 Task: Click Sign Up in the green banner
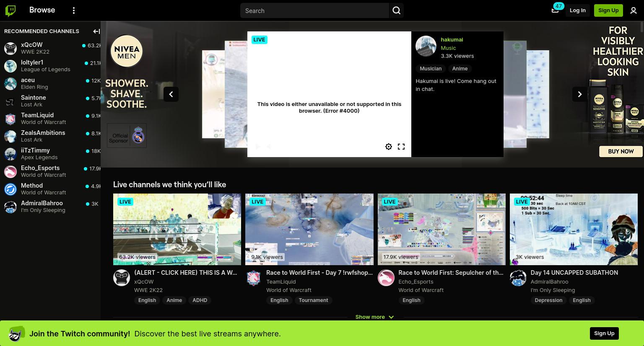coord(604,333)
